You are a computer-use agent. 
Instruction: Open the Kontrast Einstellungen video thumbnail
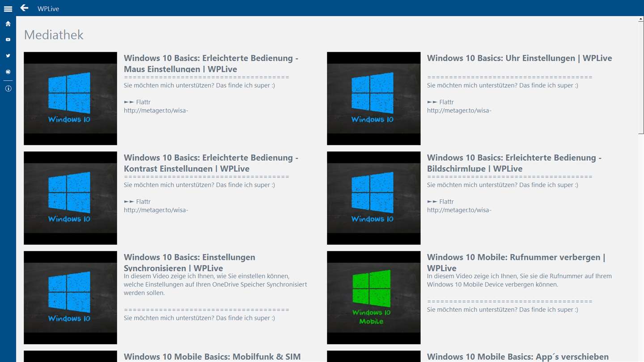(70, 198)
